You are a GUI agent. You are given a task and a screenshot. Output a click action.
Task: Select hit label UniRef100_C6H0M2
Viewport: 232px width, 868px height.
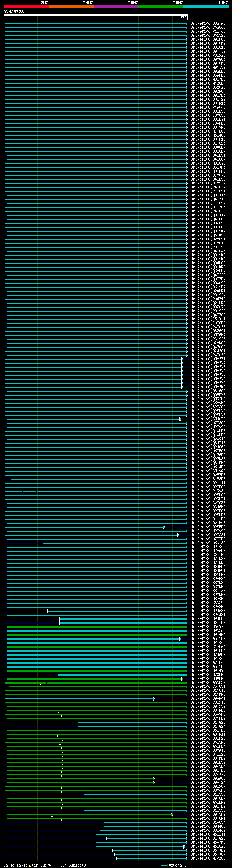[x=208, y=403]
